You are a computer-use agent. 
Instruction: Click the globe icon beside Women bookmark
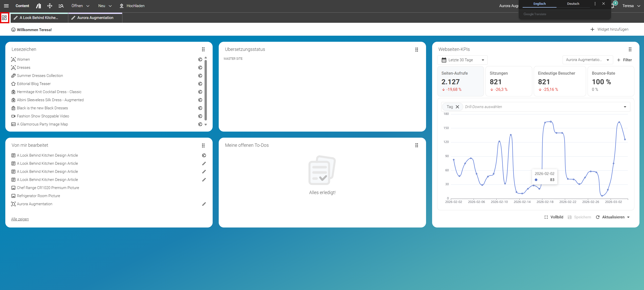pyautogui.click(x=200, y=59)
